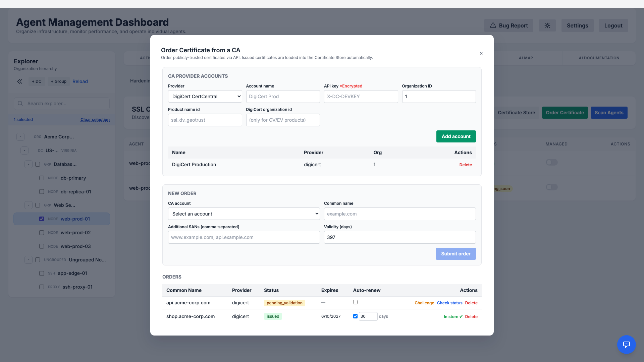
Task: Delete the api.acme-corp.com order
Action: (x=471, y=303)
